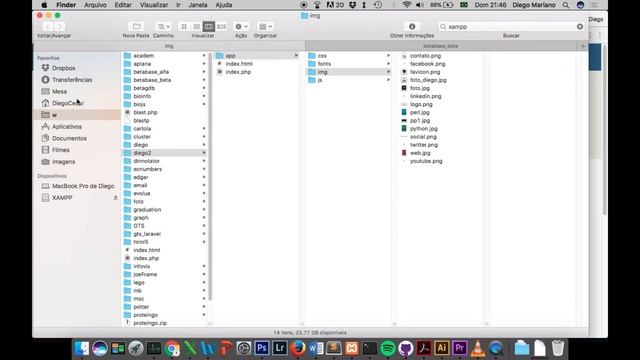
Task: Open the Visualizar menu
Action: tap(154, 5)
